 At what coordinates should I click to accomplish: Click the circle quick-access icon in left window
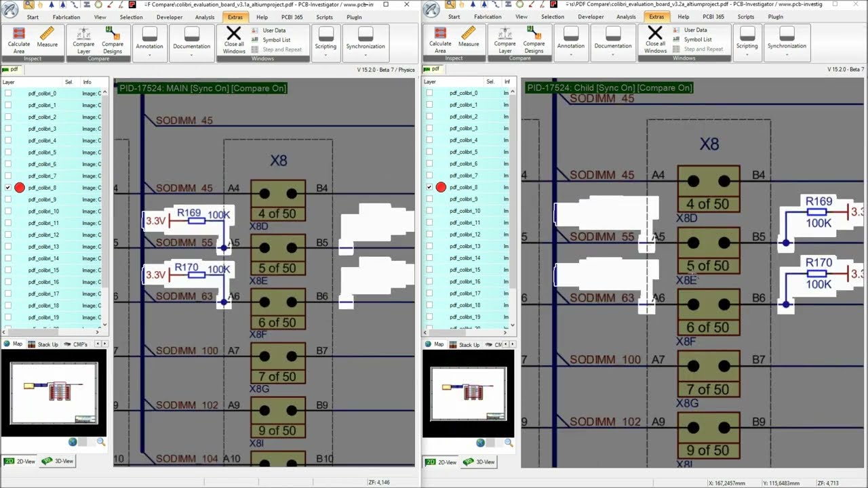[98, 4]
